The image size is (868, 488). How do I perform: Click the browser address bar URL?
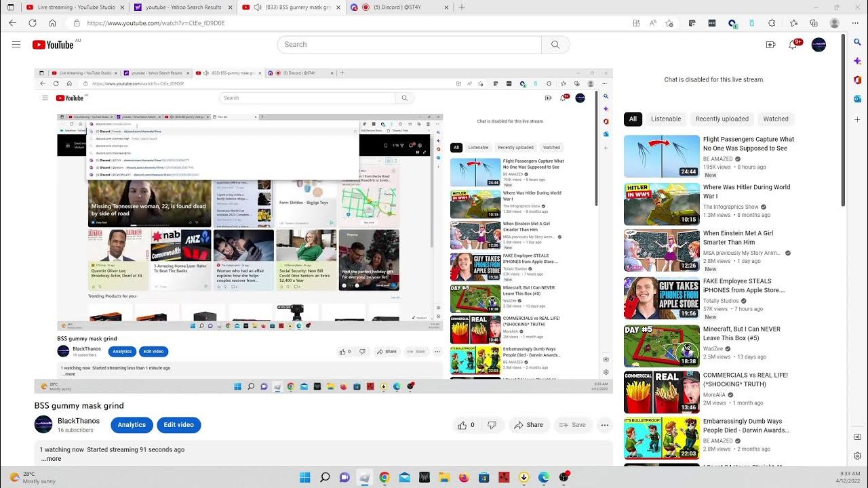tap(156, 23)
